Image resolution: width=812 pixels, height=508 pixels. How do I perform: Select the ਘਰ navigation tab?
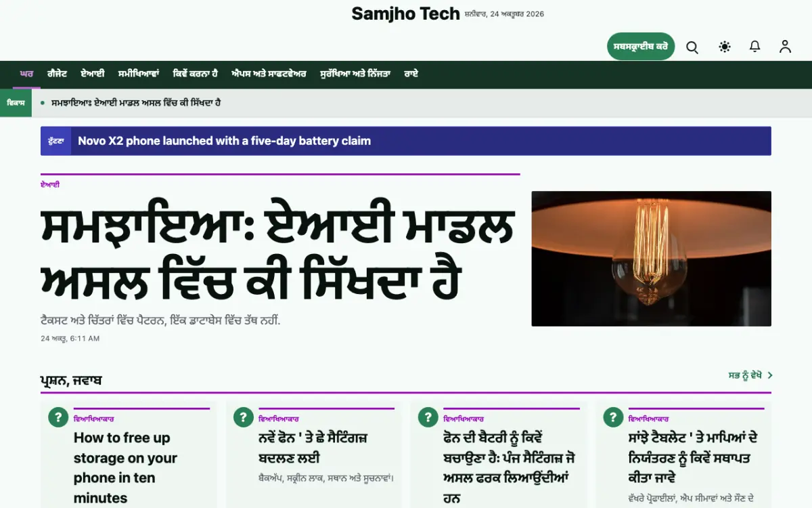[26, 74]
